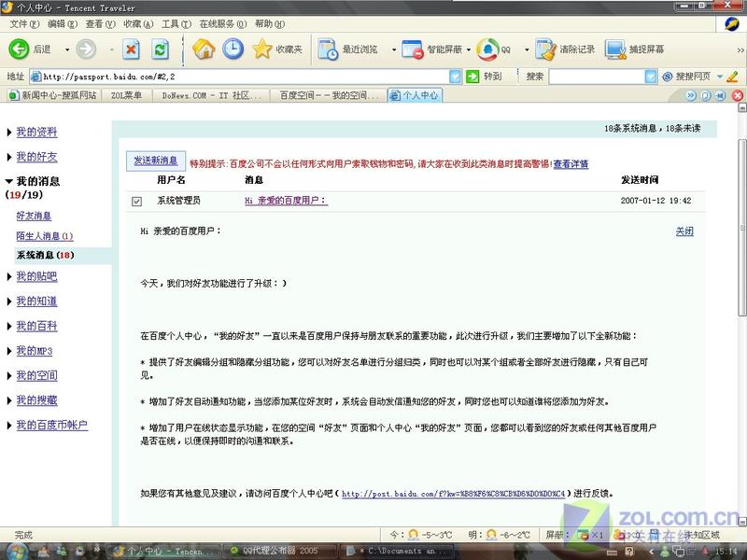Click the 搜搜网页 search engine icon
Viewport: 747px width, 560px height.
click(x=668, y=77)
